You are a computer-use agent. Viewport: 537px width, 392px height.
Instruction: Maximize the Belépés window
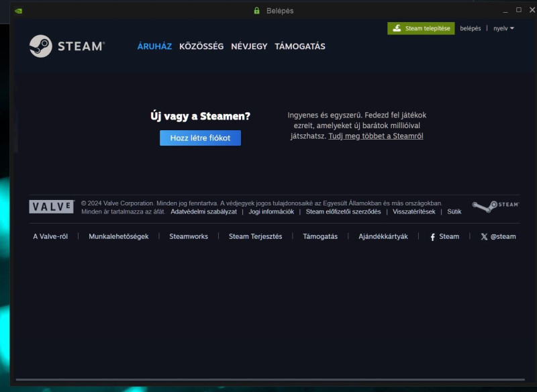click(519, 10)
